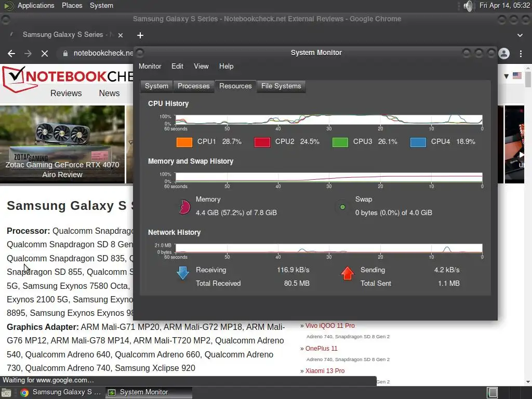532x399 pixels.
Task: Click the Sending red up-arrow icon
Action: (348, 273)
